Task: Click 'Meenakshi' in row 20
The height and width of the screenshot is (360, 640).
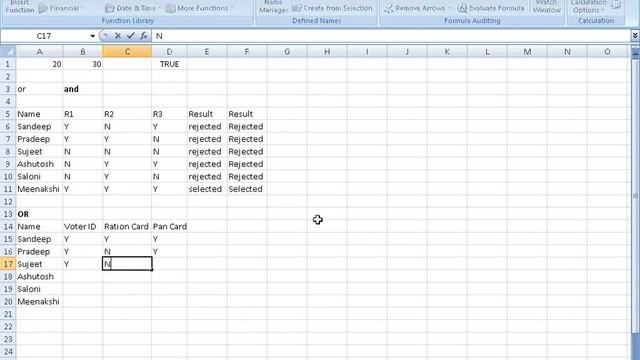Action: click(39, 302)
